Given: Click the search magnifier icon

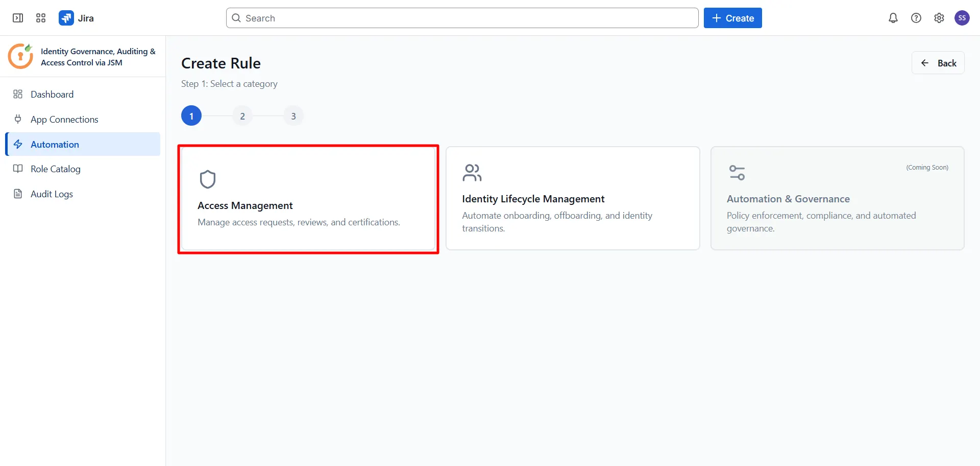Looking at the screenshot, I should (236, 18).
